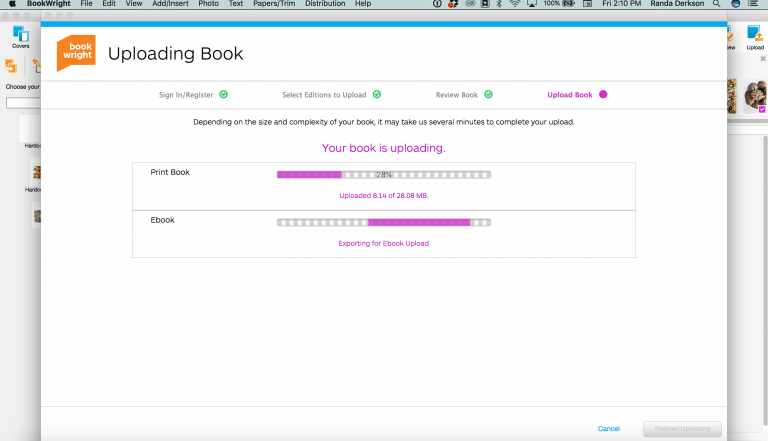Image resolution: width=768 pixels, height=441 pixels.
Task: Open the Papers/Trim menu
Action: click(x=274, y=3)
